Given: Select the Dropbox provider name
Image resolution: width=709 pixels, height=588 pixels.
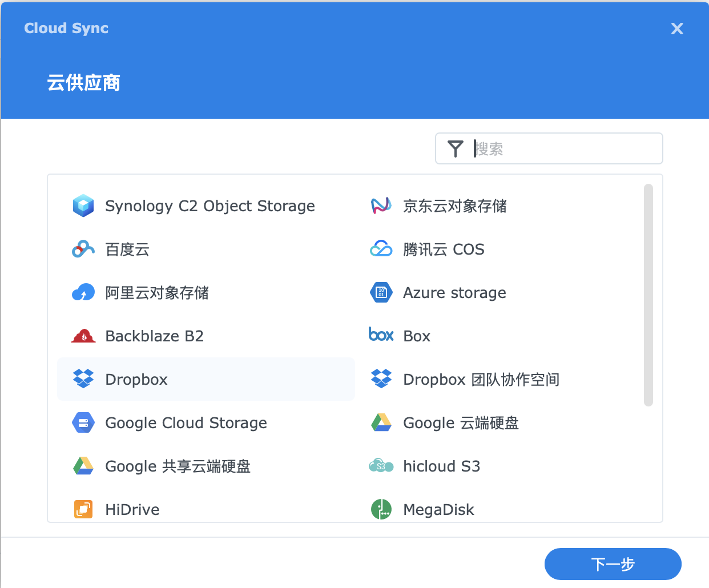Looking at the screenshot, I should (136, 380).
